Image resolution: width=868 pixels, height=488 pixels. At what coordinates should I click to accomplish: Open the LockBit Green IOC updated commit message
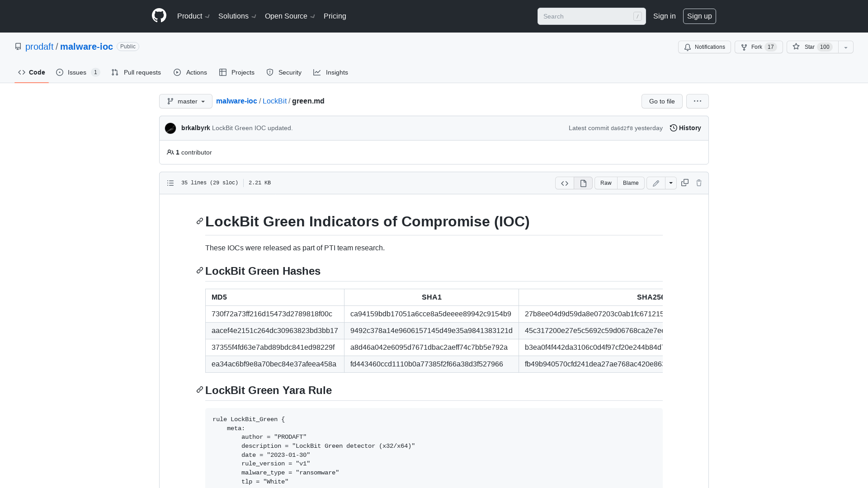click(252, 128)
